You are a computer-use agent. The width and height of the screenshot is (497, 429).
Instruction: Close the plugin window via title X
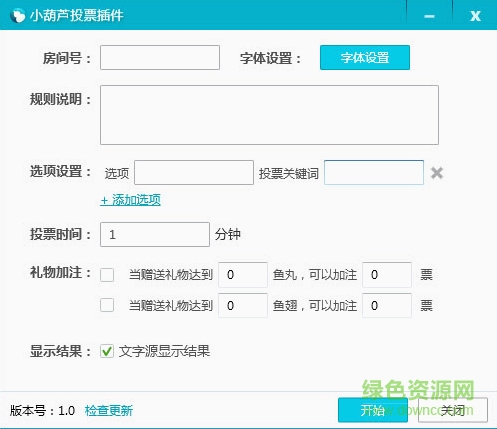[475, 16]
